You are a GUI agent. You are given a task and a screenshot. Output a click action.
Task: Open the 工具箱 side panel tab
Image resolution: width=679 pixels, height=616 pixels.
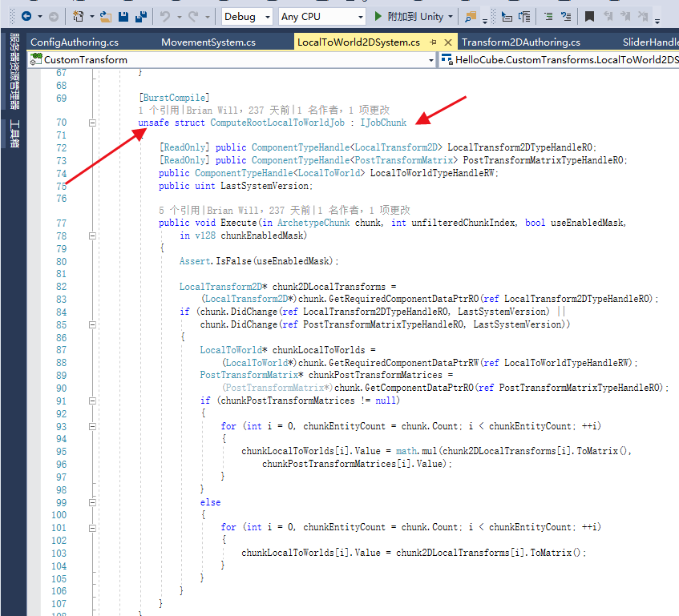click(x=14, y=134)
